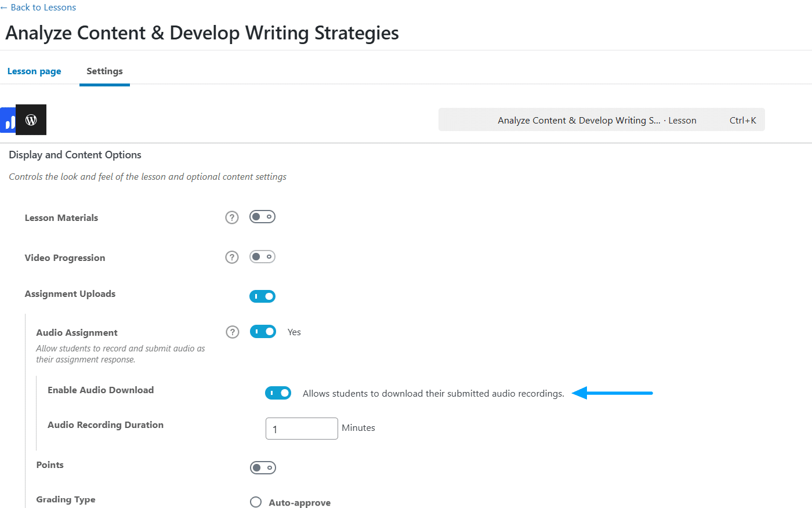Viewport: 812px width, 508px height.
Task: Open the lesson command palette search bar
Action: (x=601, y=120)
